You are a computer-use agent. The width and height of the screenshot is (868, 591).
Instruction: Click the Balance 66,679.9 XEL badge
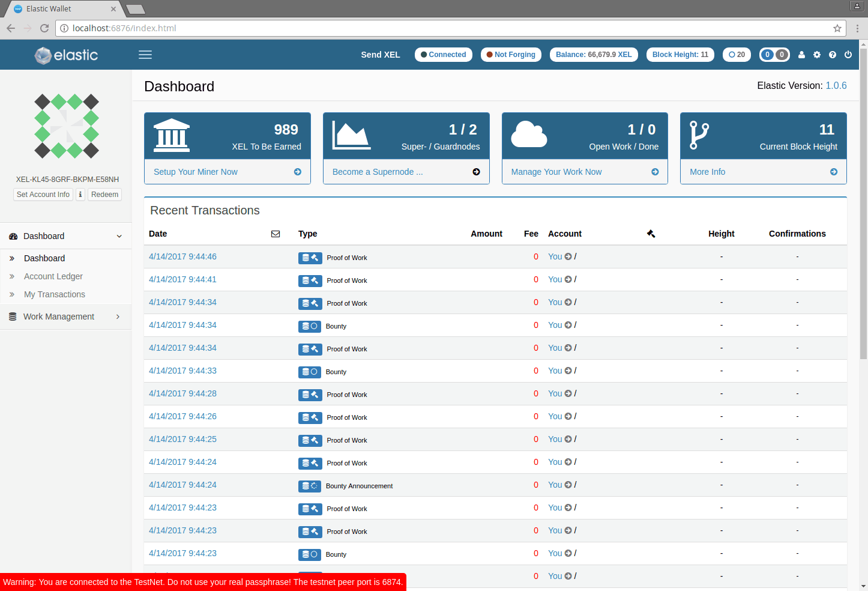click(x=594, y=55)
